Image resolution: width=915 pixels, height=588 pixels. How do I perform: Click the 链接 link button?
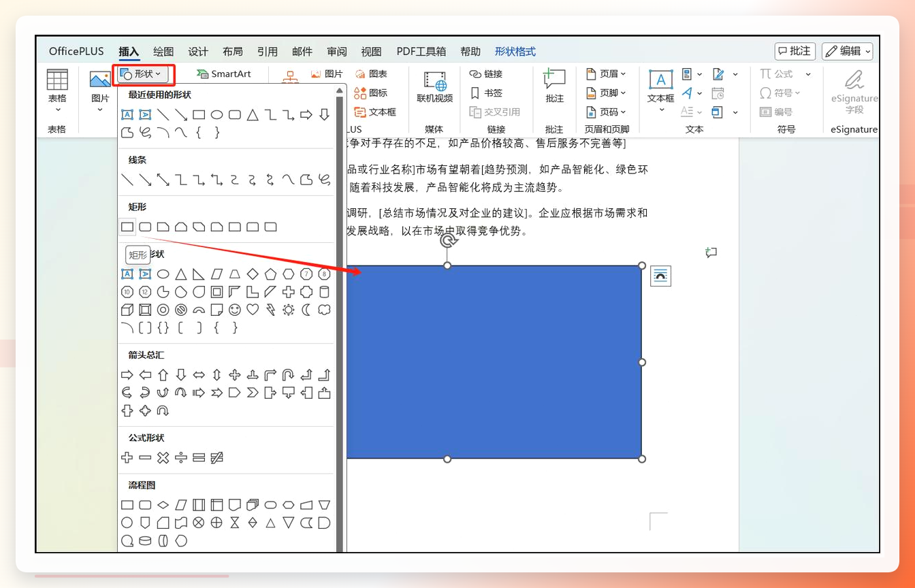[486, 73]
